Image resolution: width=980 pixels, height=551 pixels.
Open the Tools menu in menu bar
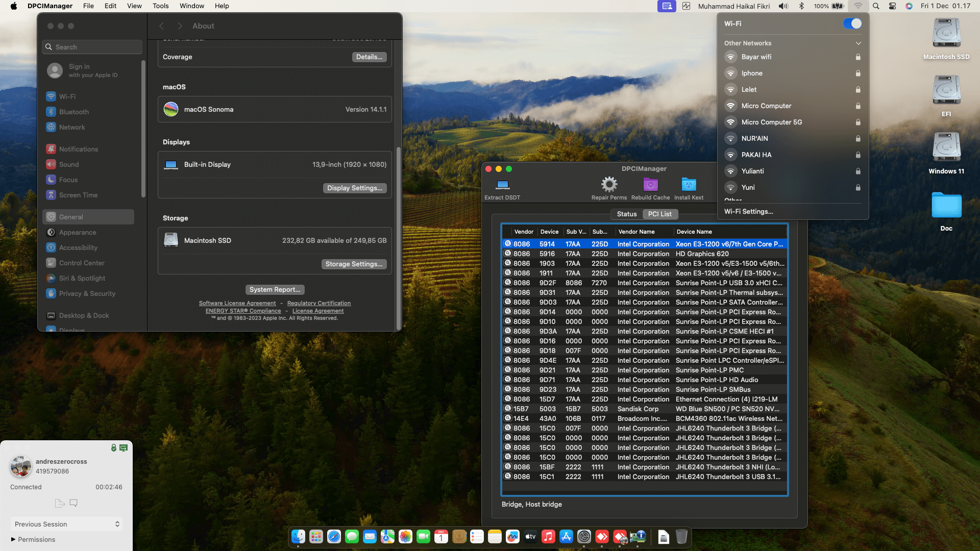pyautogui.click(x=160, y=6)
